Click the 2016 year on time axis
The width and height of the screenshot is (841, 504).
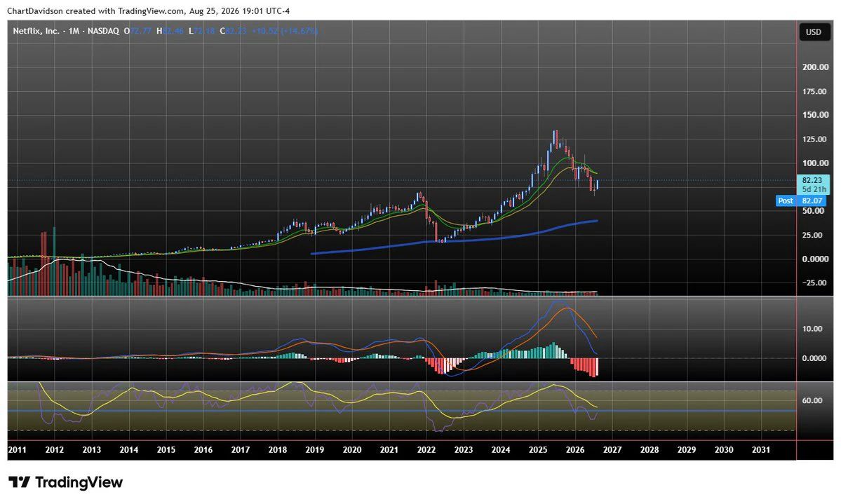pyautogui.click(x=203, y=450)
